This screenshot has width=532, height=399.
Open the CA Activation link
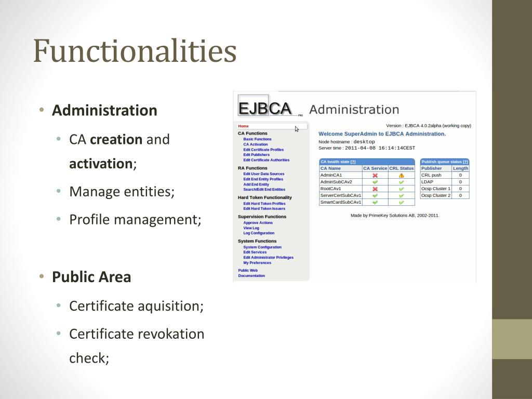click(x=256, y=144)
